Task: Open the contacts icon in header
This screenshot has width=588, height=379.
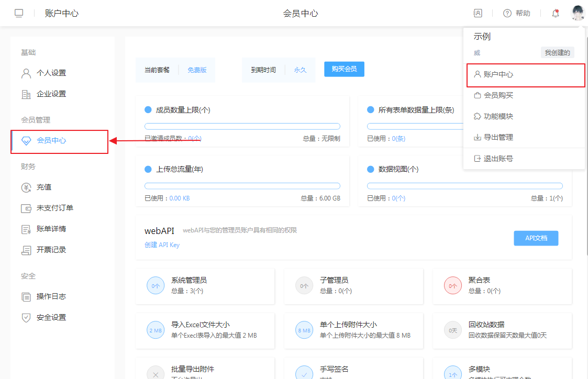Action: point(478,13)
